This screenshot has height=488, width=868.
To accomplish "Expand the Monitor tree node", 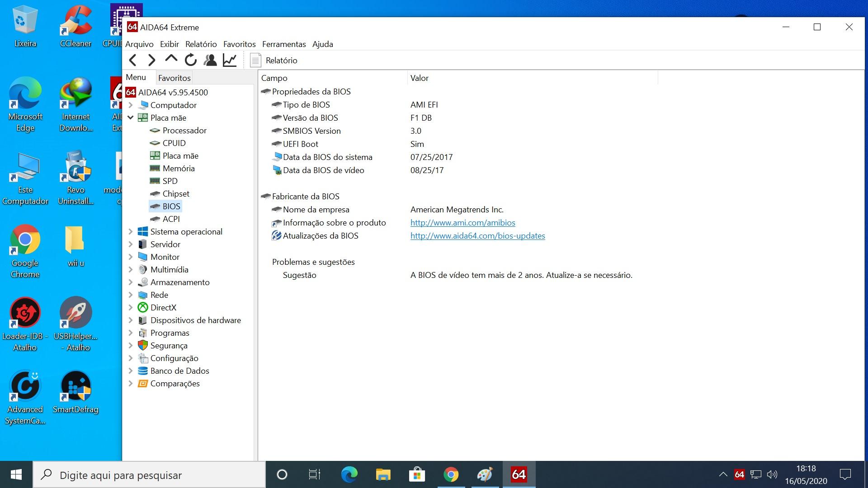I will (131, 257).
